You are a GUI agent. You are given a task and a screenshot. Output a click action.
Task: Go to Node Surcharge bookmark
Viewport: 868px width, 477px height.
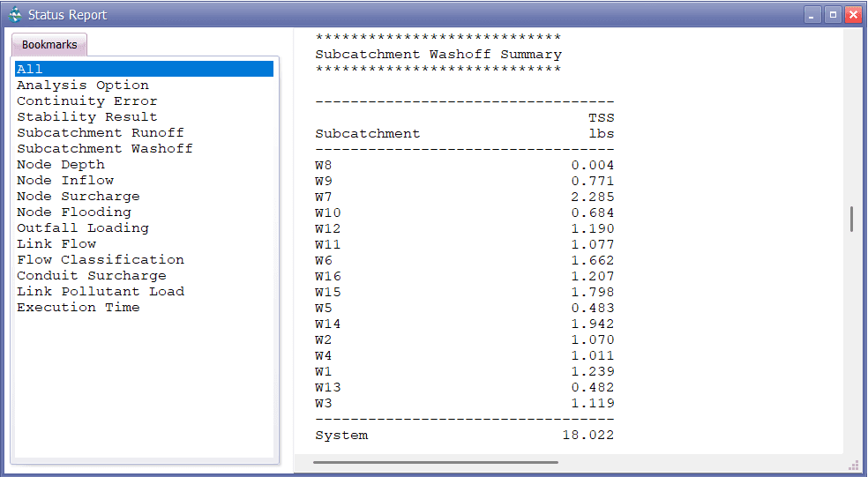coord(78,197)
